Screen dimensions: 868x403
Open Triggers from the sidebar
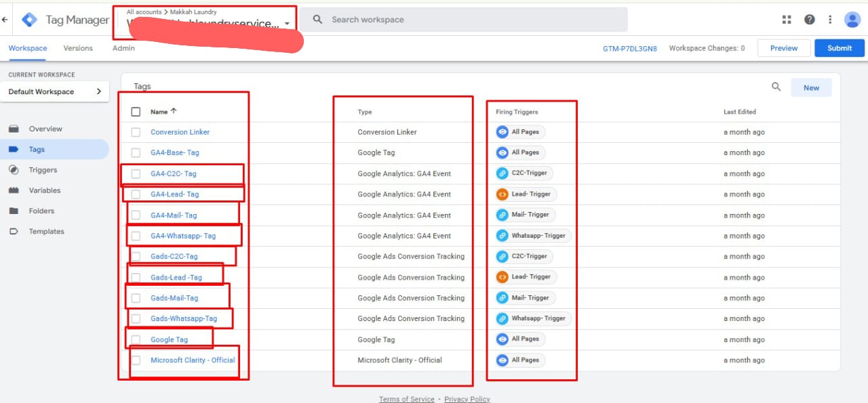coord(43,170)
